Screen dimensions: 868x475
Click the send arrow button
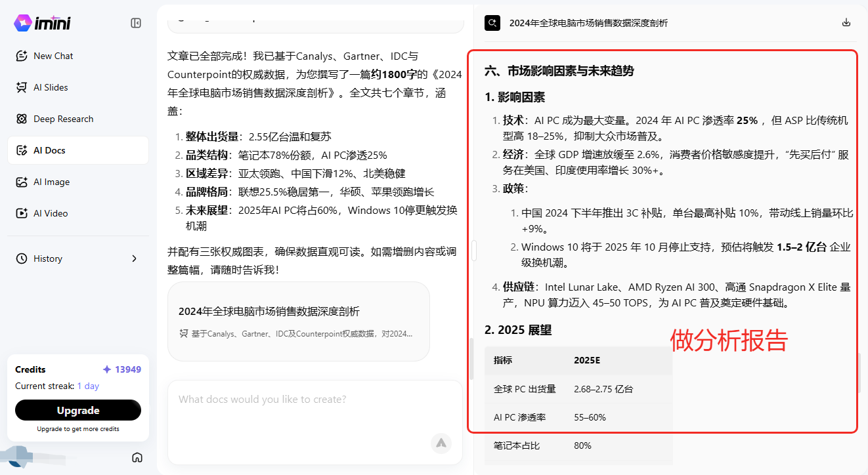(441, 444)
